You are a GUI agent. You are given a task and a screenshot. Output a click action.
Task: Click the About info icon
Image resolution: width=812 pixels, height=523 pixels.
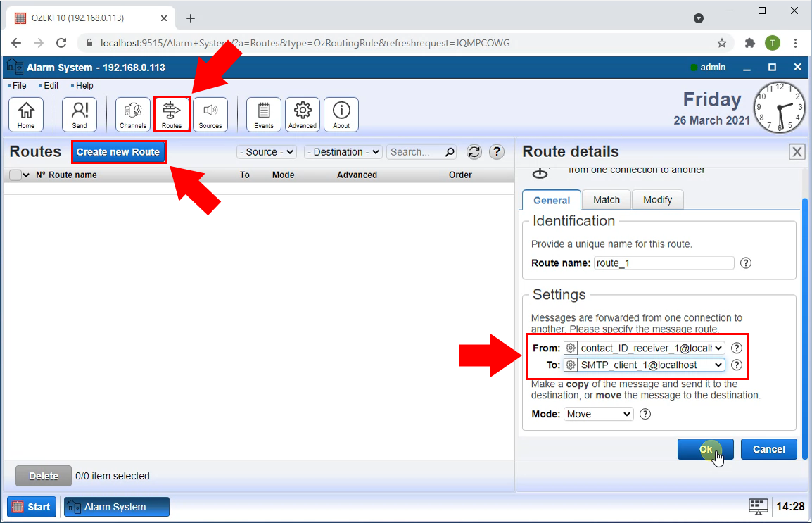(341, 114)
